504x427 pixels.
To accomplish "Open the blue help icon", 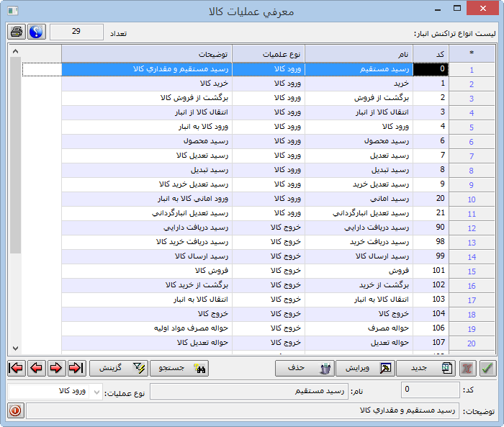I will 36,32.
